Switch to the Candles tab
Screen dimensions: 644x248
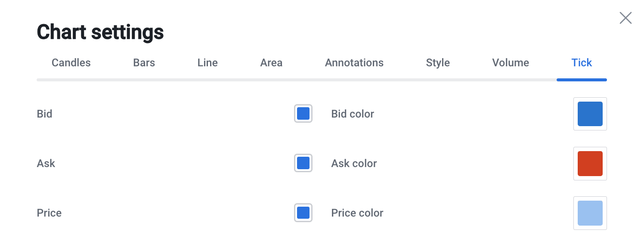(x=71, y=63)
